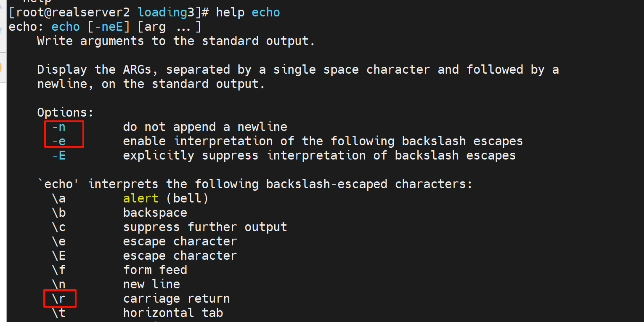Screen dimensions: 644x322
Task: Click the \f form feed escape
Action: coord(59,270)
